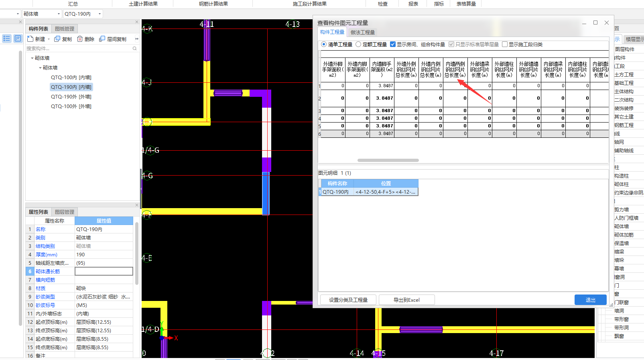
Task: Click the 删除 trash icon
Action: click(80, 39)
